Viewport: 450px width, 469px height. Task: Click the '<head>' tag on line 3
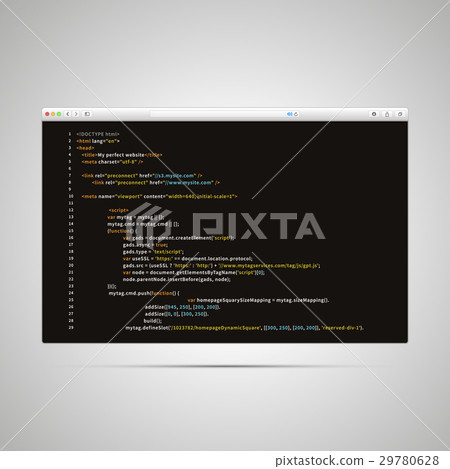(x=85, y=148)
